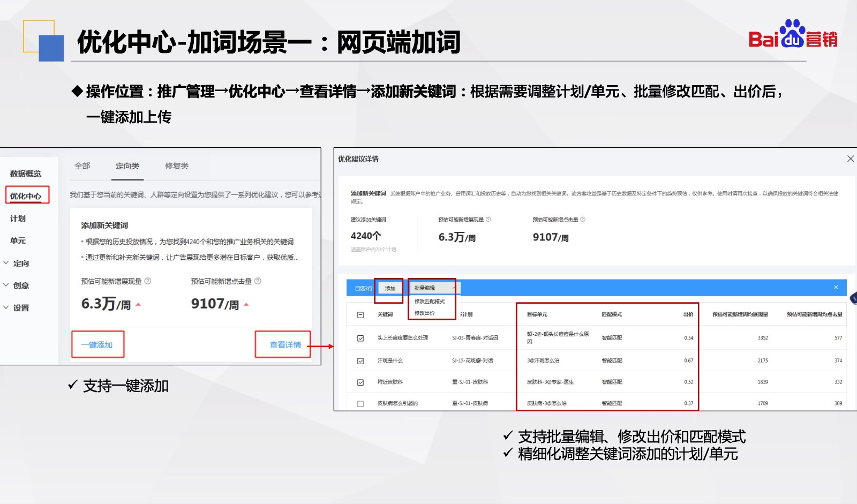Click help icon beside 预估可能新增点击量 in left panel
Viewport: 857px width, 504px height.
tap(258, 281)
